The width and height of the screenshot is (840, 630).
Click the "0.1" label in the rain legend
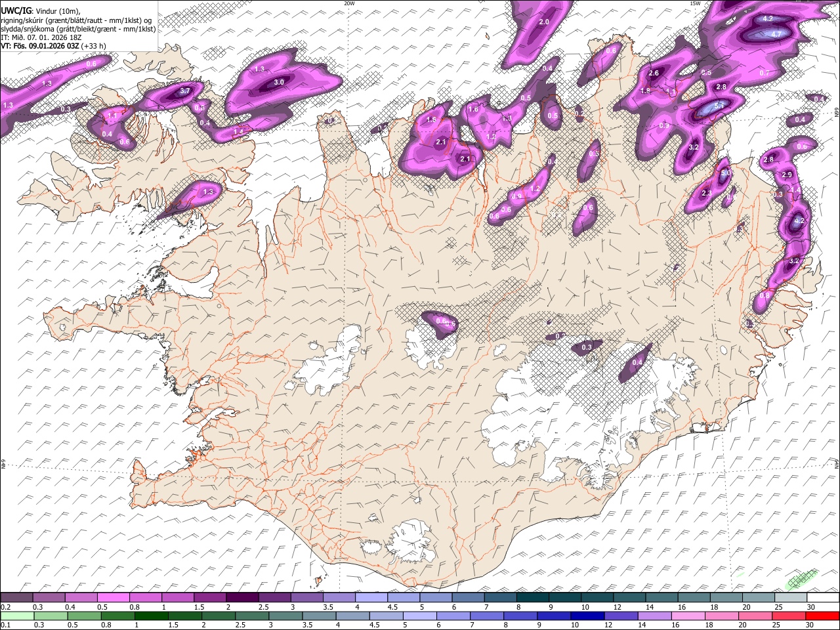coord(5,625)
